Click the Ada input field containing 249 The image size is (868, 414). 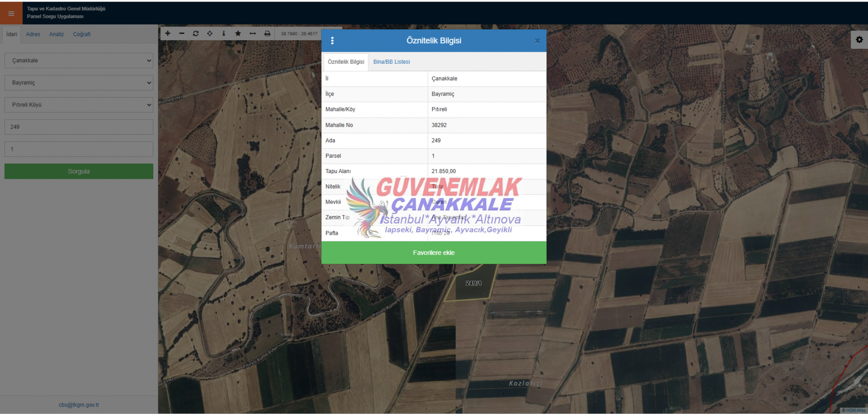[79, 127]
